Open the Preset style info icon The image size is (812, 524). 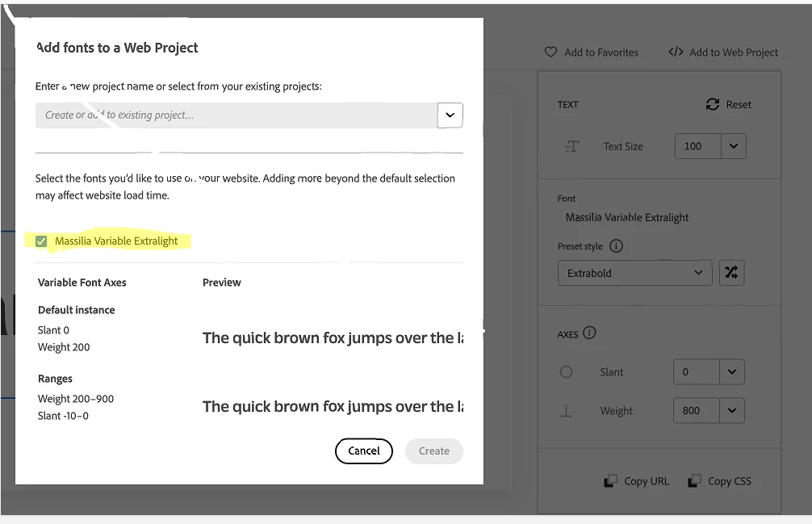click(616, 246)
